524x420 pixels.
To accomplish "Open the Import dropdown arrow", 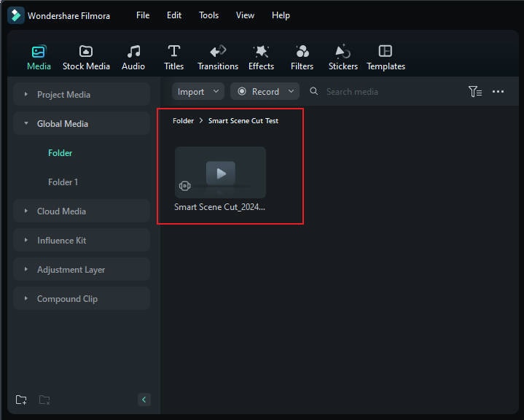I will 216,91.
